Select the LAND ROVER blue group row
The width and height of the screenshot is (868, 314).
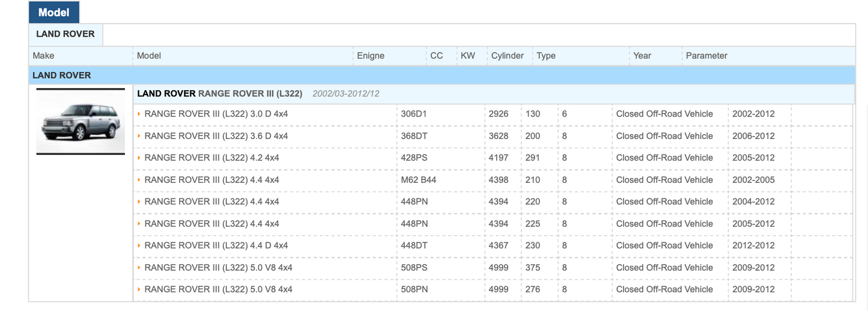(x=442, y=75)
